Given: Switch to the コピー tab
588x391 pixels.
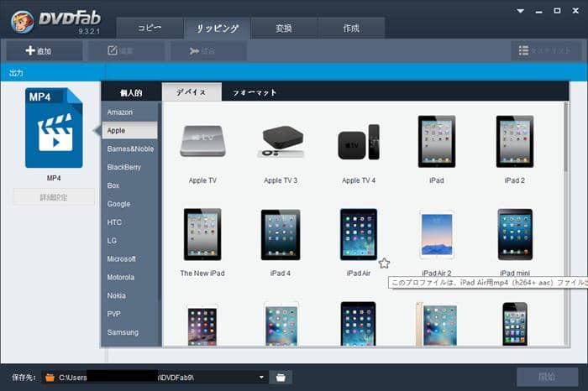Looking at the screenshot, I should 150,28.
